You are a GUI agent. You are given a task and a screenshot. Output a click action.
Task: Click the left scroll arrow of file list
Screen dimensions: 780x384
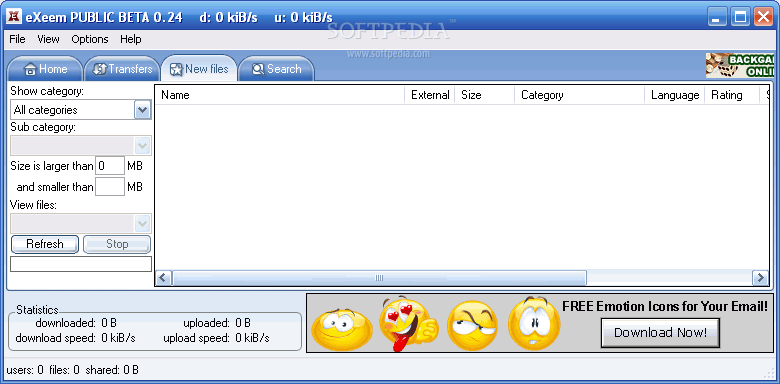(x=164, y=278)
